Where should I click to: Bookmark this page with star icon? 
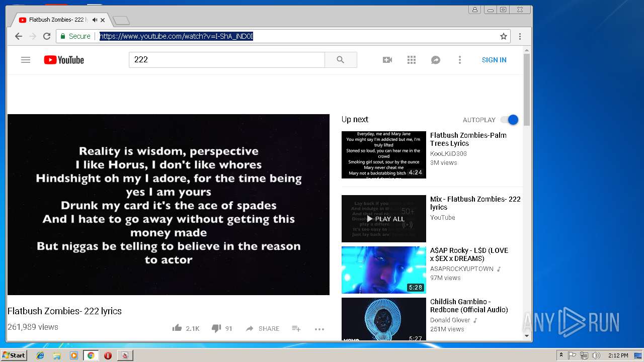click(x=503, y=36)
